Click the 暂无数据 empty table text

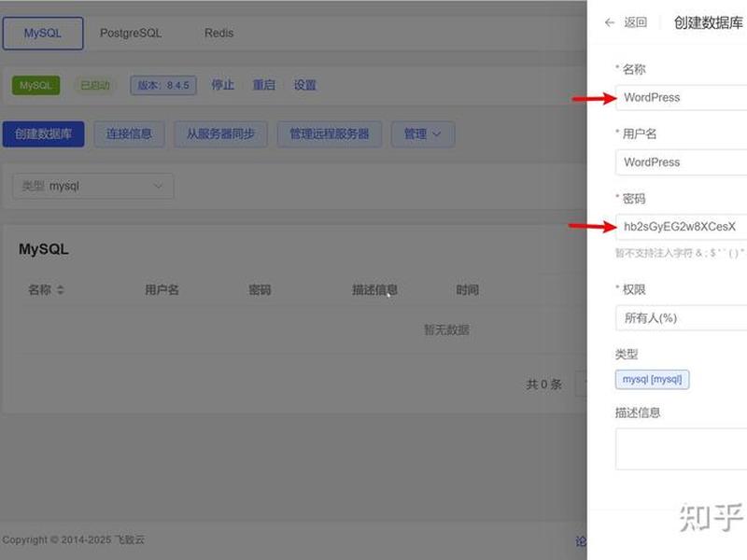[447, 329]
